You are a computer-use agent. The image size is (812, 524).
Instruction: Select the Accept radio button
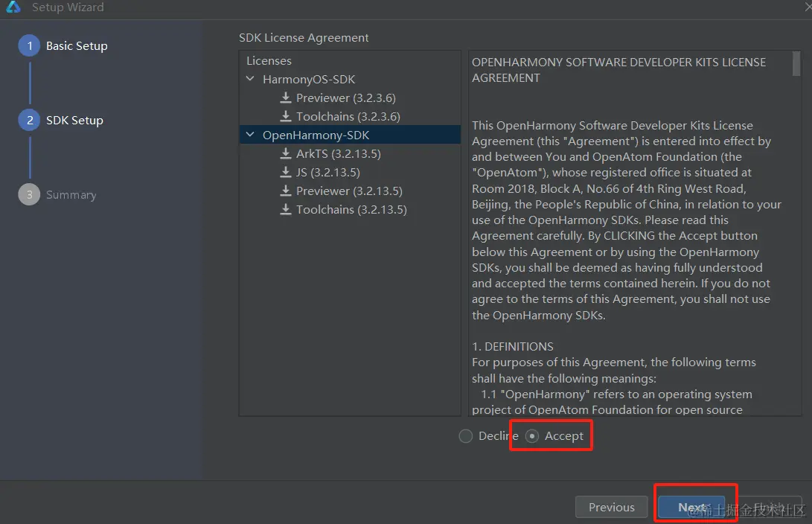click(532, 436)
